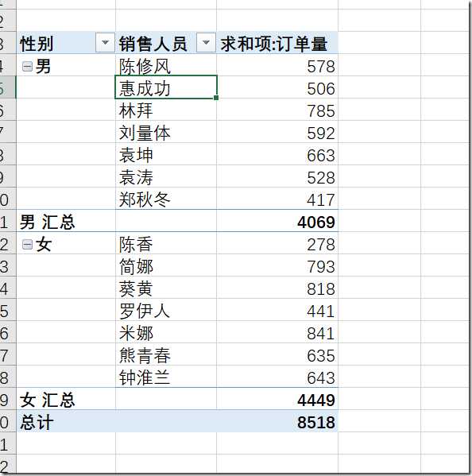Select cell 林拜
This screenshot has height=476, width=472.
pyautogui.click(x=166, y=110)
